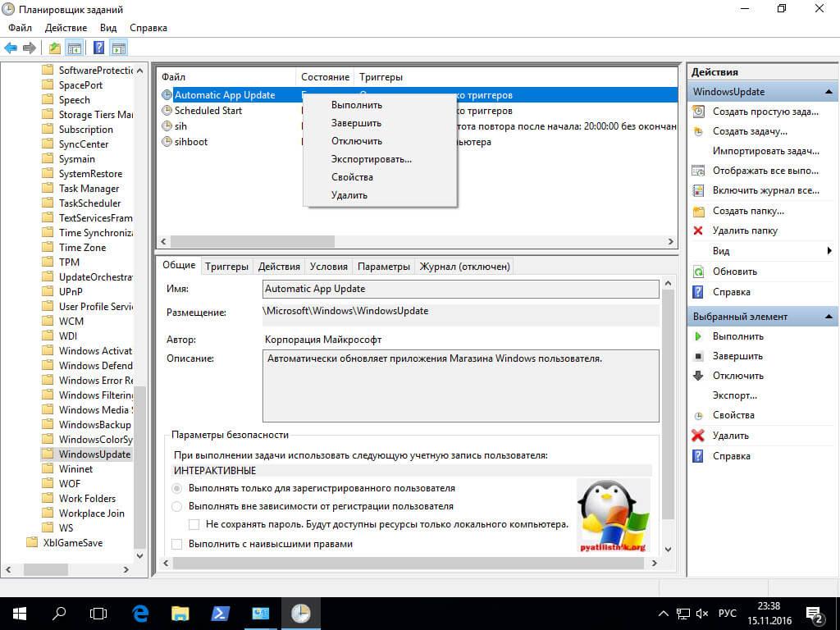Choose Отключить in context menu
840x630 pixels.
point(380,141)
